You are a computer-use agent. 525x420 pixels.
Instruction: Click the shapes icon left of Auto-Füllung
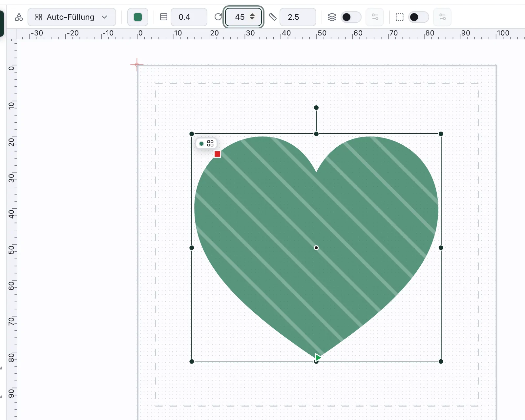[x=19, y=17]
